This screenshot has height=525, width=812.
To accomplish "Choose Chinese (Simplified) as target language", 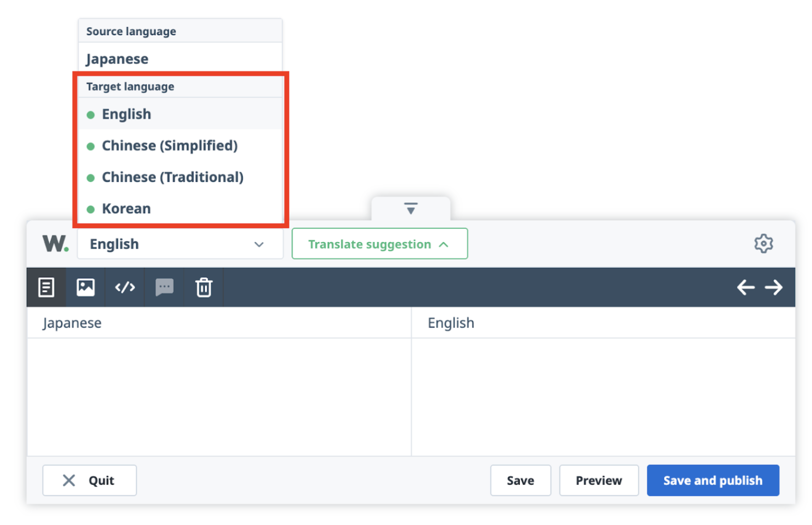I will (169, 146).
